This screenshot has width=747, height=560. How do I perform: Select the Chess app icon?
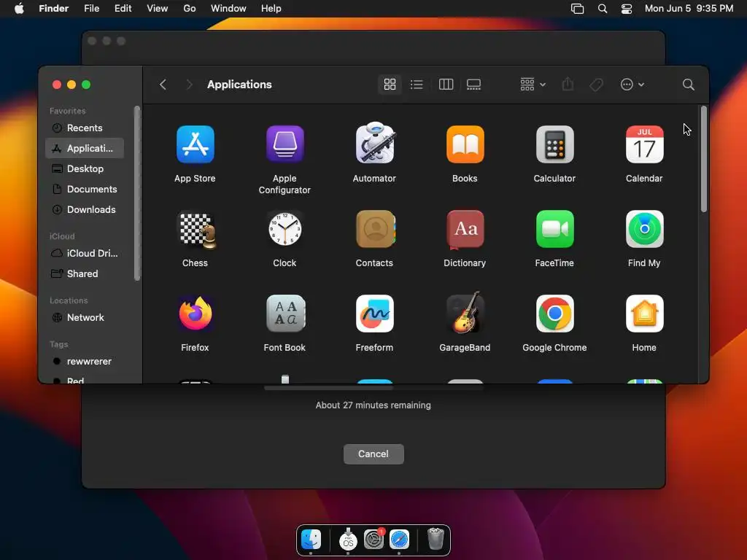(196, 230)
